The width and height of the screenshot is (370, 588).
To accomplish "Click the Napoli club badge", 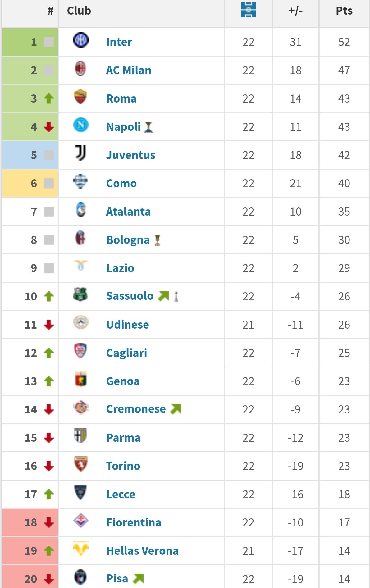I will click(81, 125).
